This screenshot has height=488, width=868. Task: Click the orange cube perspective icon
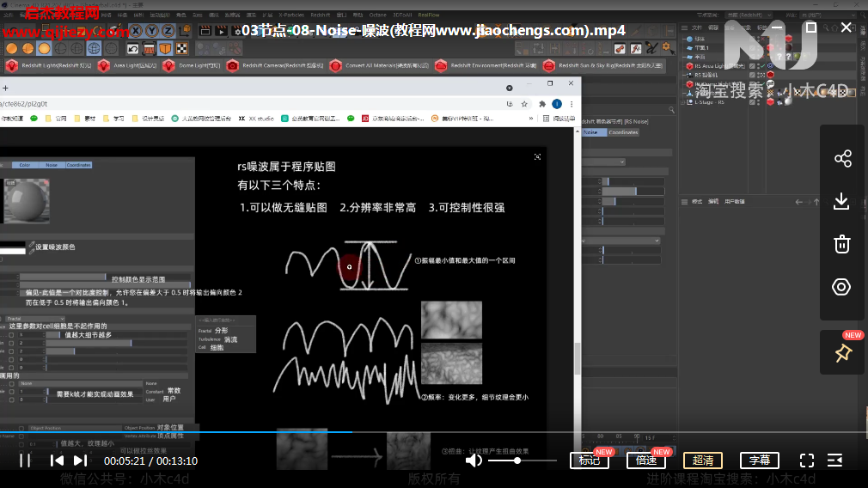click(165, 49)
